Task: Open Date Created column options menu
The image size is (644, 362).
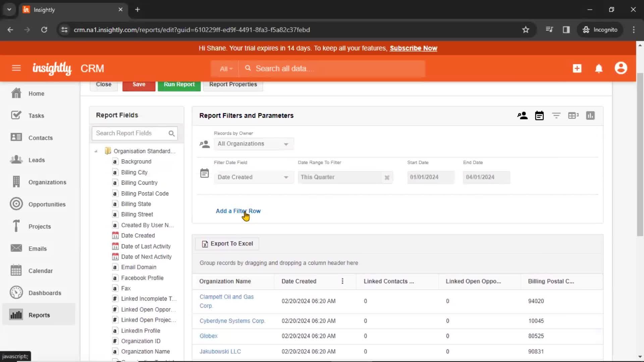Action: (342, 281)
